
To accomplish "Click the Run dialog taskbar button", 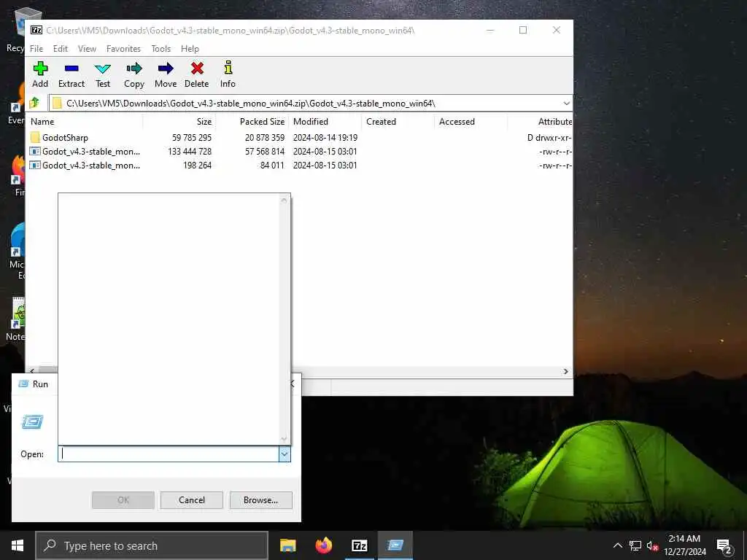I will 395,545.
